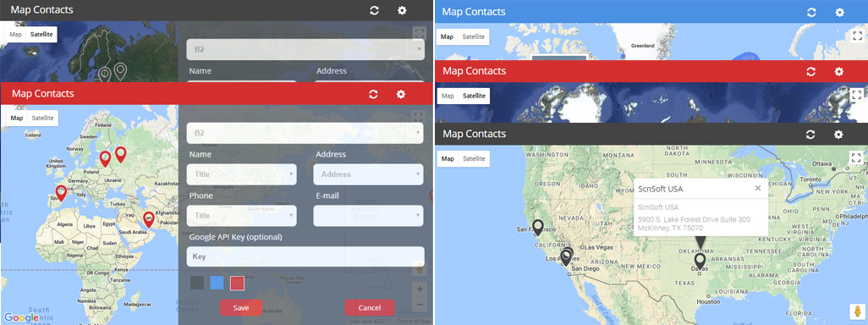Select Satellite view on right red-header map
This screenshot has height=325, width=868.
click(474, 96)
